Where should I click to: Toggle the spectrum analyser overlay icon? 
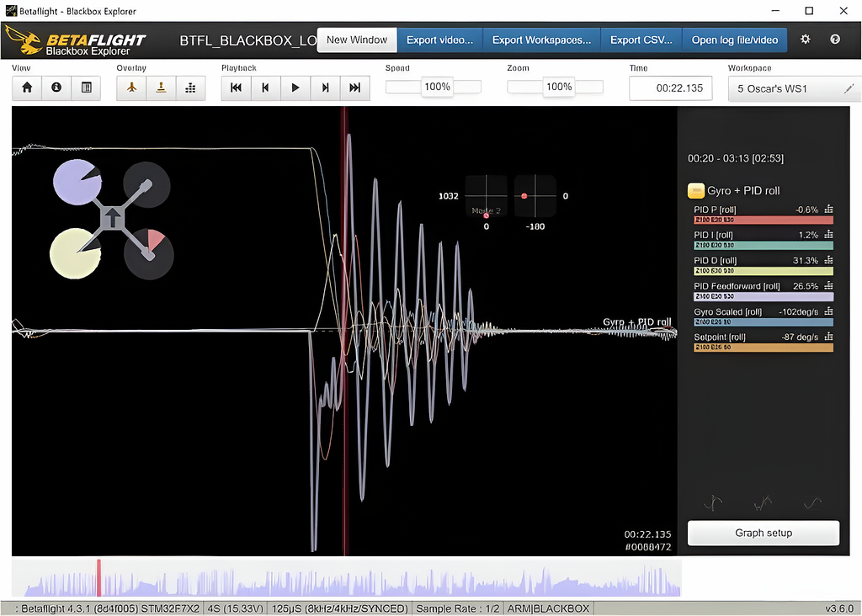(191, 88)
